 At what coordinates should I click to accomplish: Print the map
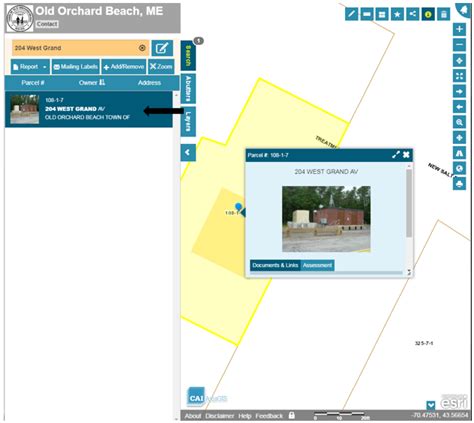(459, 184)
